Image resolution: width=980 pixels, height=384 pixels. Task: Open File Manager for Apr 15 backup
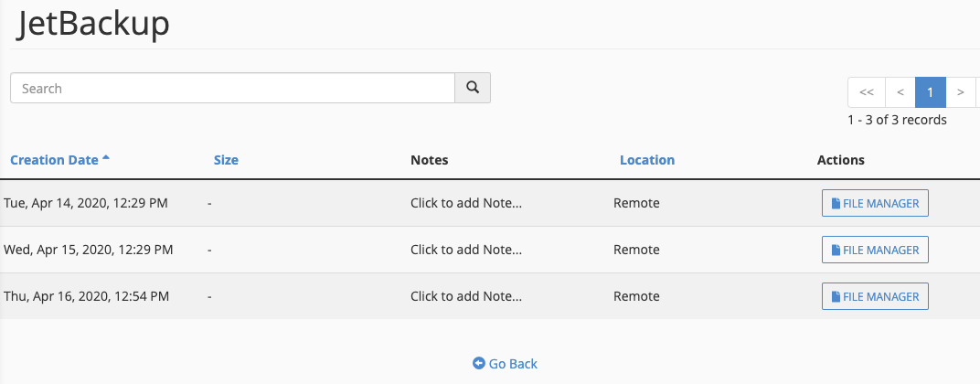point(875,250)
